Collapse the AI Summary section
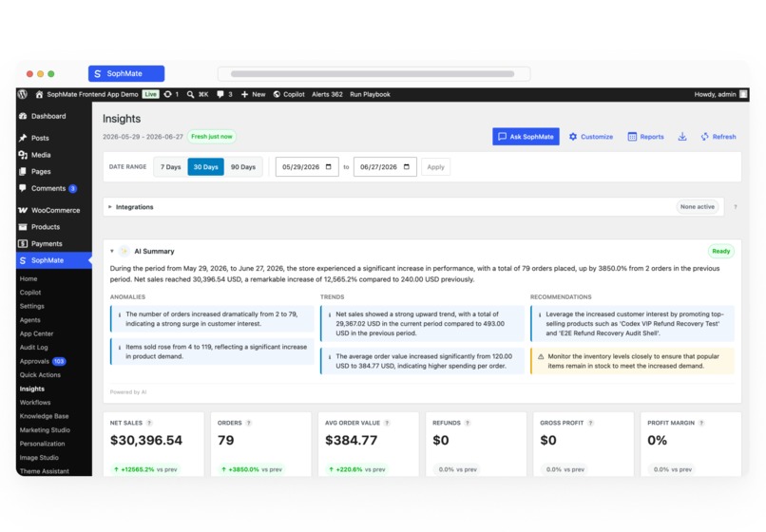Screen dimensions: 766x532 click(112, 251)
